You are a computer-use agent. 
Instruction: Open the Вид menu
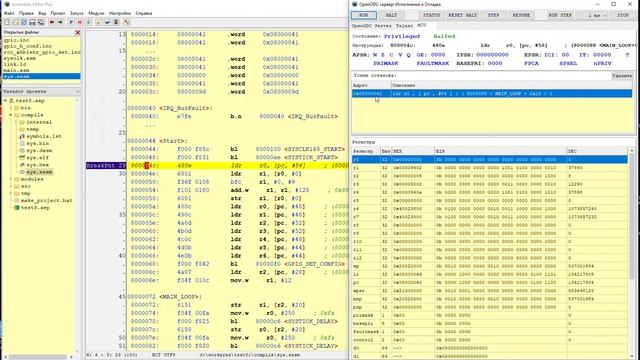42,13
